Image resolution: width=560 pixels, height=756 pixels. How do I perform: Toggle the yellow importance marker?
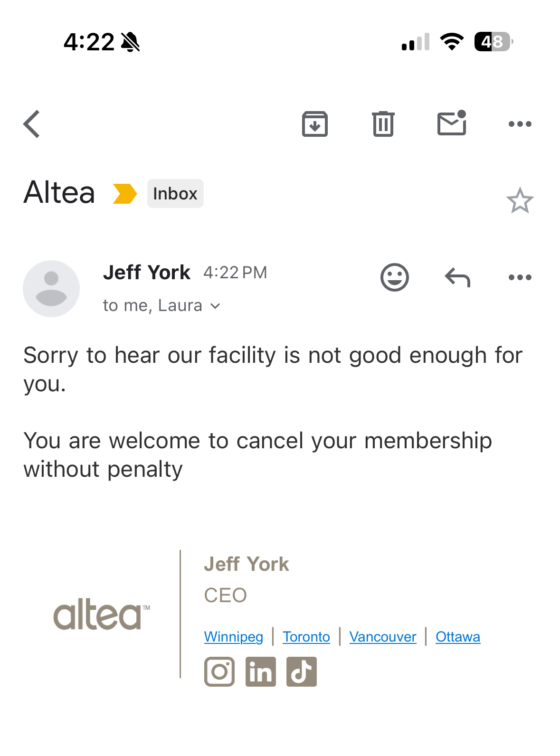pyautogui.click(x=124, y=194)
